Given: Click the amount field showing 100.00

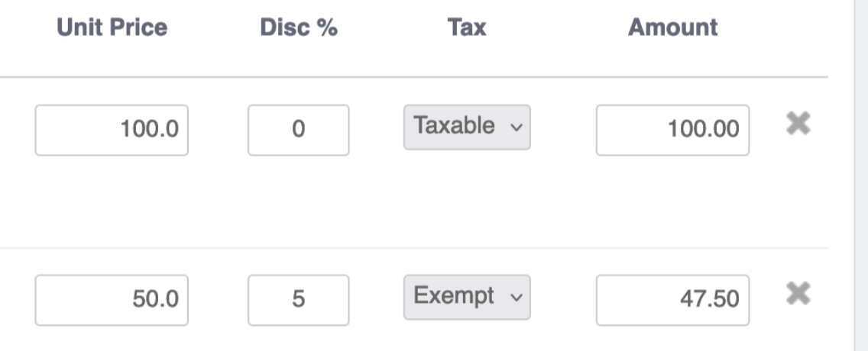Looking at the screenshot, I should coord(672,130).
